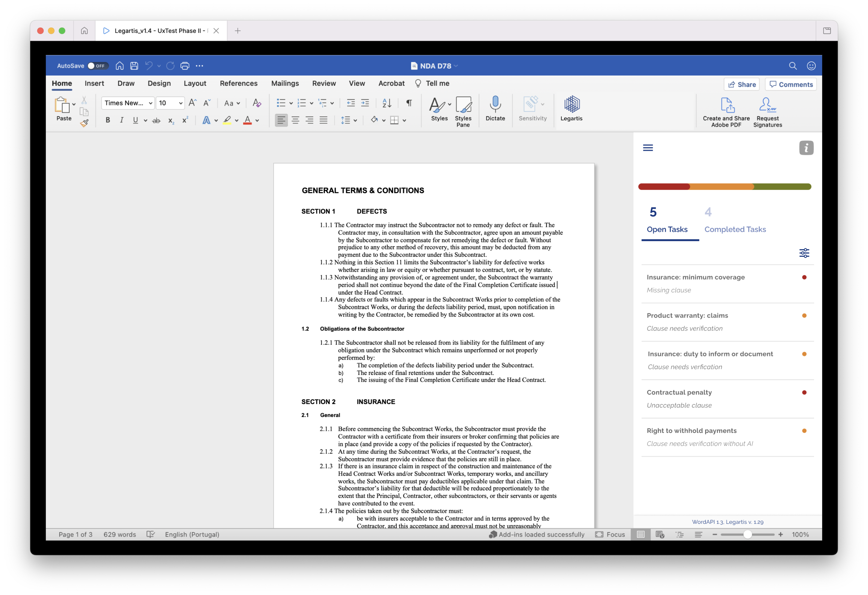Show paragraph marks with pilcrow icon
This screenshot has height=595, width=868.
pos(409,103)
